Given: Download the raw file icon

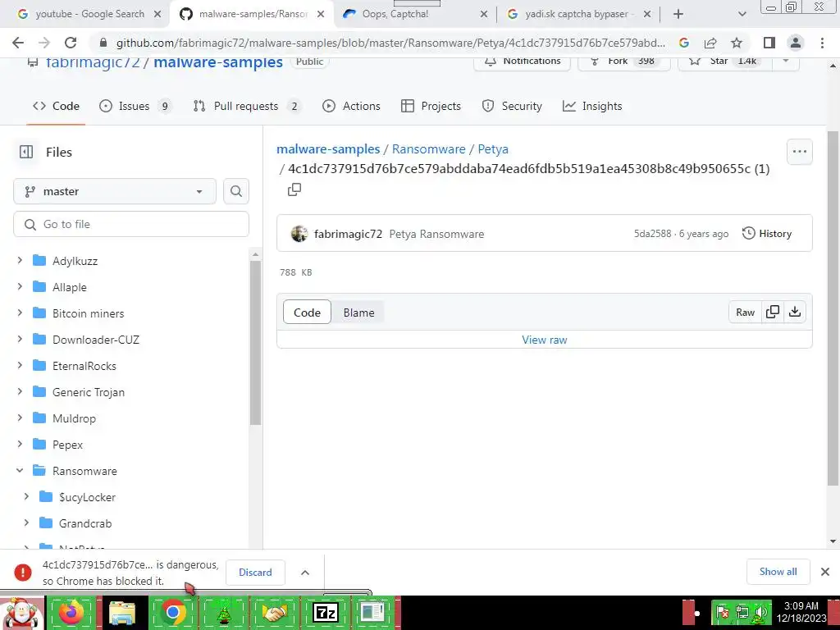Looking at the screenshot, I should [795, 313].
